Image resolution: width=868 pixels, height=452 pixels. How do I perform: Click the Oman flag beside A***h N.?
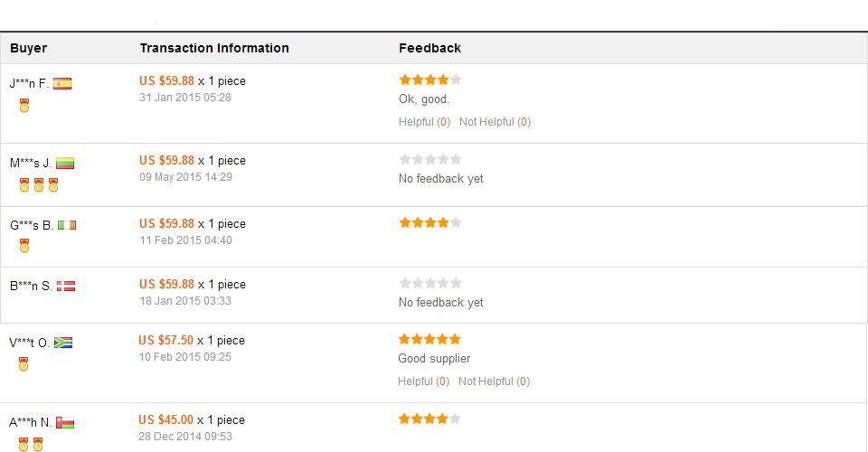point(65,422)
